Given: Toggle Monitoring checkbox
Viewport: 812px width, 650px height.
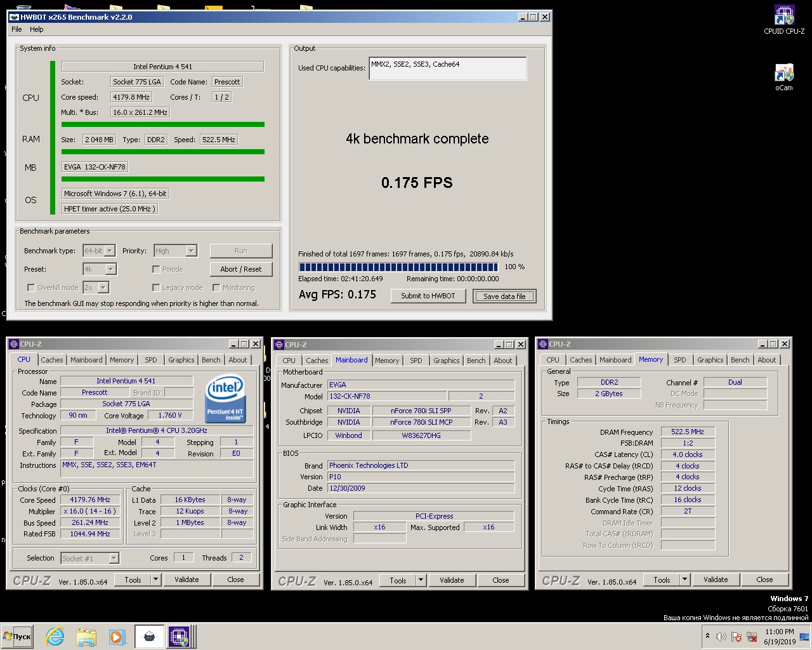Looking at the screenshot, I should tap(216, 288).
